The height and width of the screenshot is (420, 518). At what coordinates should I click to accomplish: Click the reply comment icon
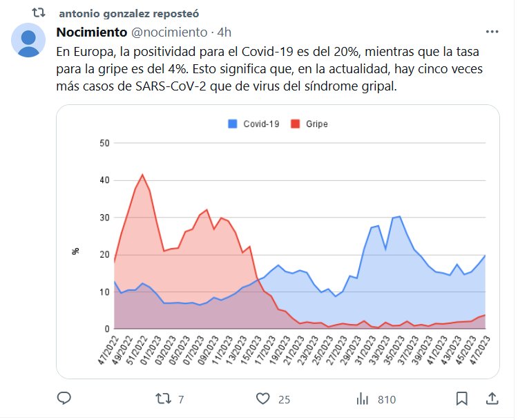(64, 399)
